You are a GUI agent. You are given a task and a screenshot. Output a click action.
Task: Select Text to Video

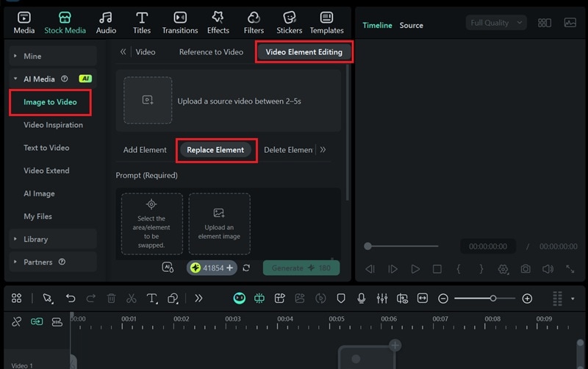[x=46, y=148]
